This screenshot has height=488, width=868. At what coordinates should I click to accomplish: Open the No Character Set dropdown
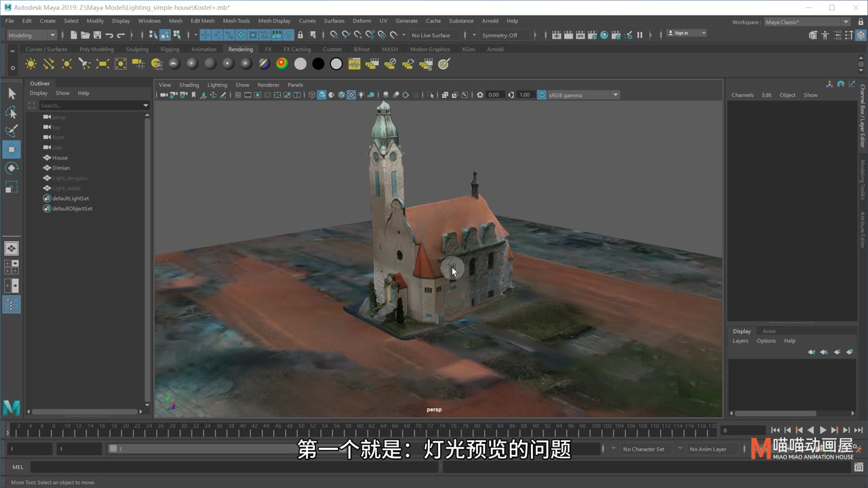pyautogui.click(x=646, y=449)
